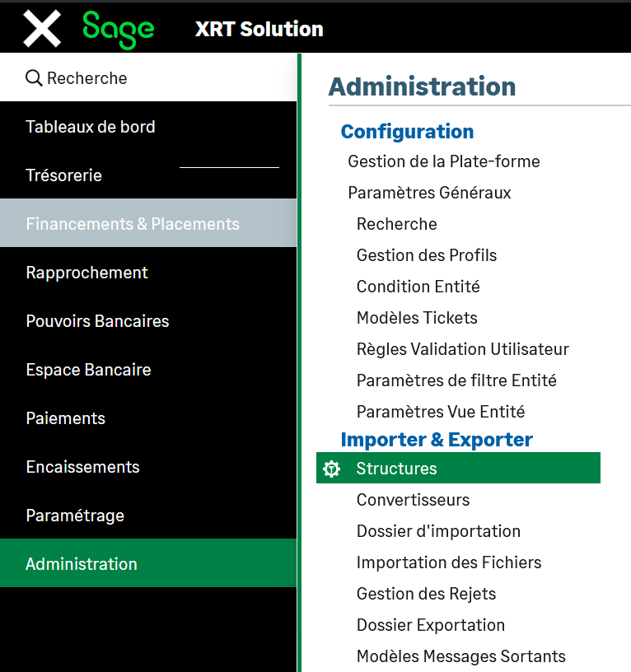Open Gestion de la Plate-forme link
631x672 pixels.
[x=444, y=161]
